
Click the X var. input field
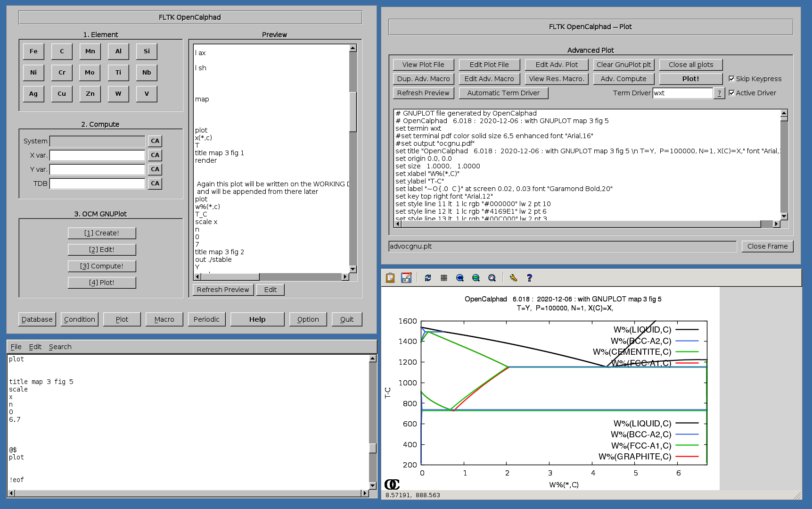pos(97,155)
